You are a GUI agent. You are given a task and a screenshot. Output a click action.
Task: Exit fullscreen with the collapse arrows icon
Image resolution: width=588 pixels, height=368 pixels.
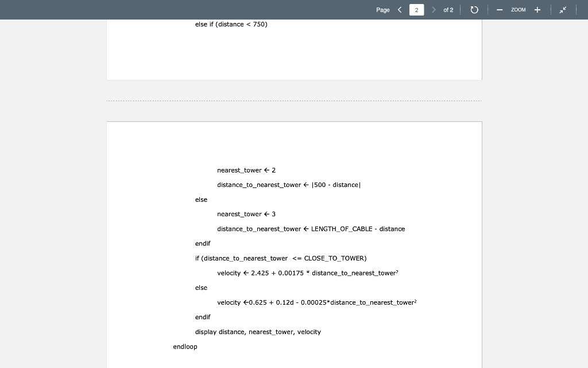tap(563, 10)
